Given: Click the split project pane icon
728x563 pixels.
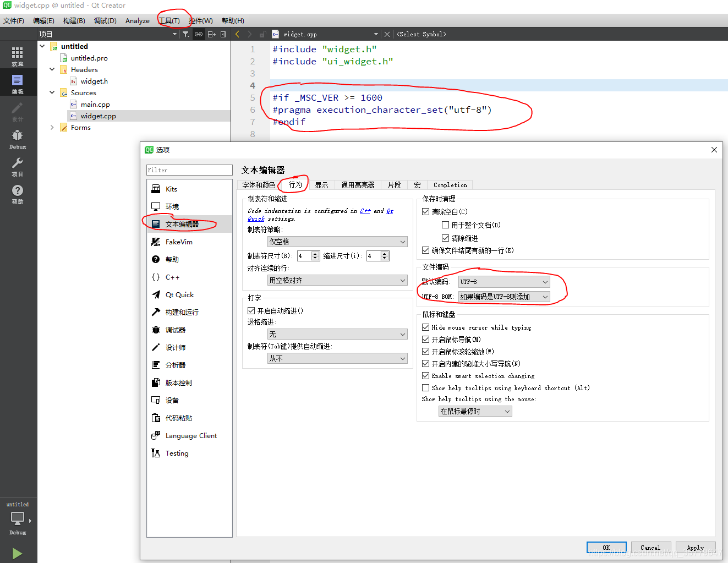Looking at the screenshot, I should [211, 34].
